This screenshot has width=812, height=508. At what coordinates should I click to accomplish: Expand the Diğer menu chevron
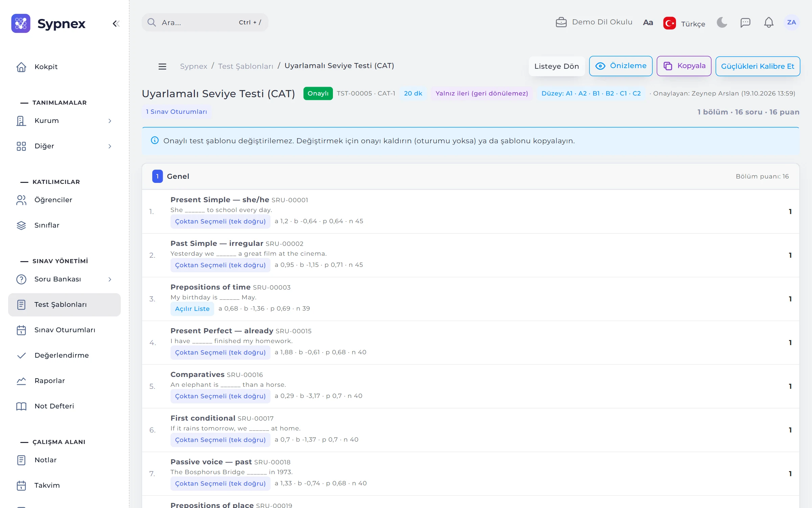pyautogui.click(x=110, y=146)
